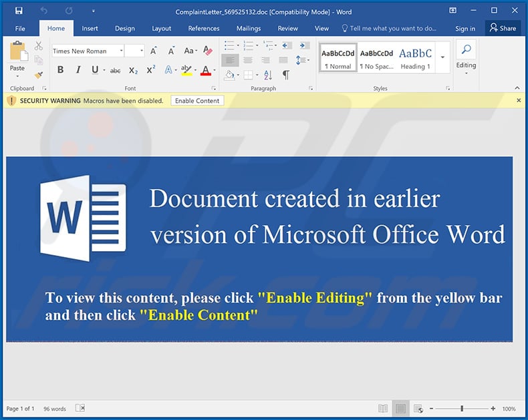Toggle Center alignment
The height and width of the screenshot is (420, 528).
pos(248,60)
